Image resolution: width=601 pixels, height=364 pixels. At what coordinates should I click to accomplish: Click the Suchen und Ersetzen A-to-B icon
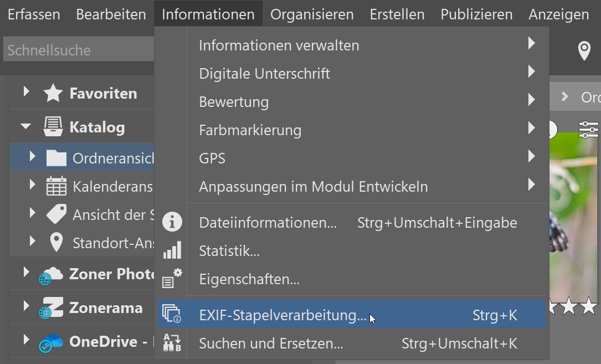pos(172,343)
